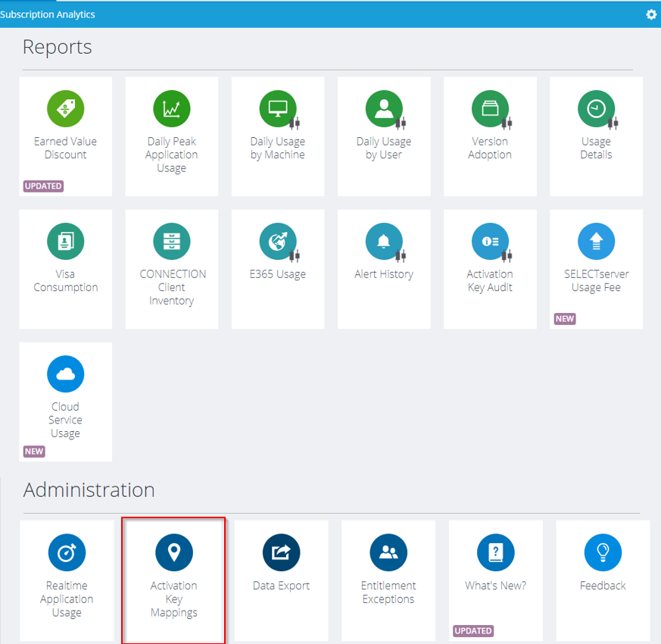Viewport: 661px width, 644px height.
Task: Open the Entitlement Exceptions people icon
Action: point(388,552)
